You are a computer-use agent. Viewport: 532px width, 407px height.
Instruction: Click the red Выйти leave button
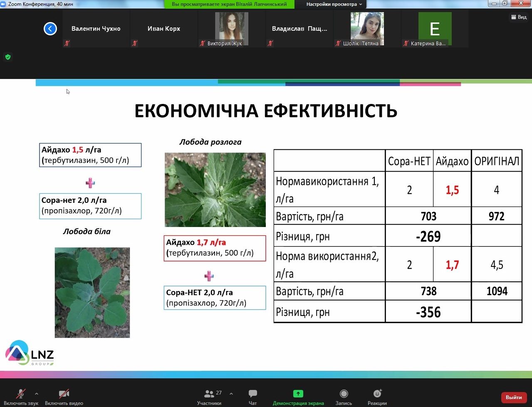pyautogui.click(x=514, y=397)
